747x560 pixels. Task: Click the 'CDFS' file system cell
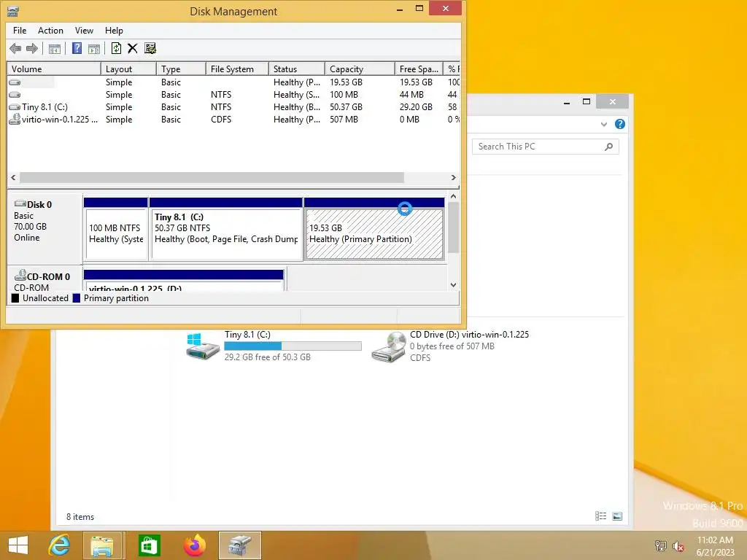tap(221, 120)
